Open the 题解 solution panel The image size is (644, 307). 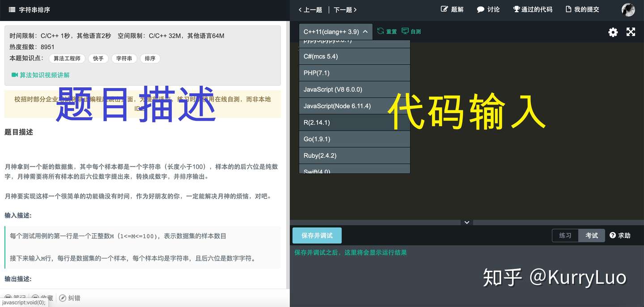point(452,9)
